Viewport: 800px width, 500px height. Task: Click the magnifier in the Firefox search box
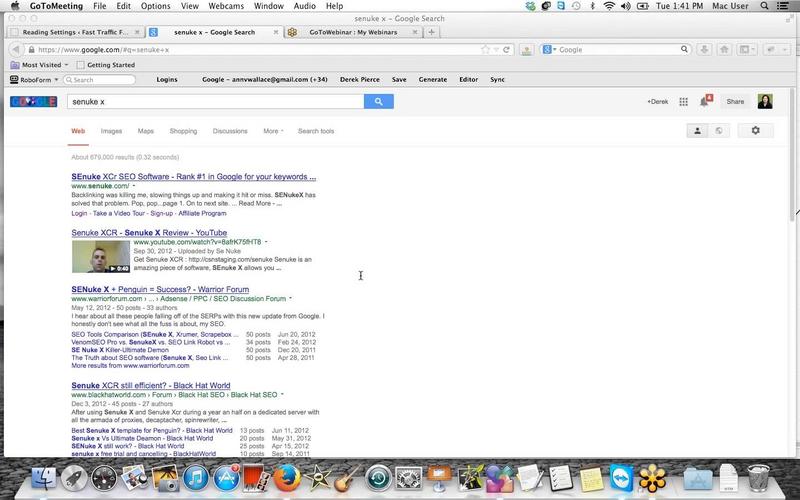tap(684, 49)
